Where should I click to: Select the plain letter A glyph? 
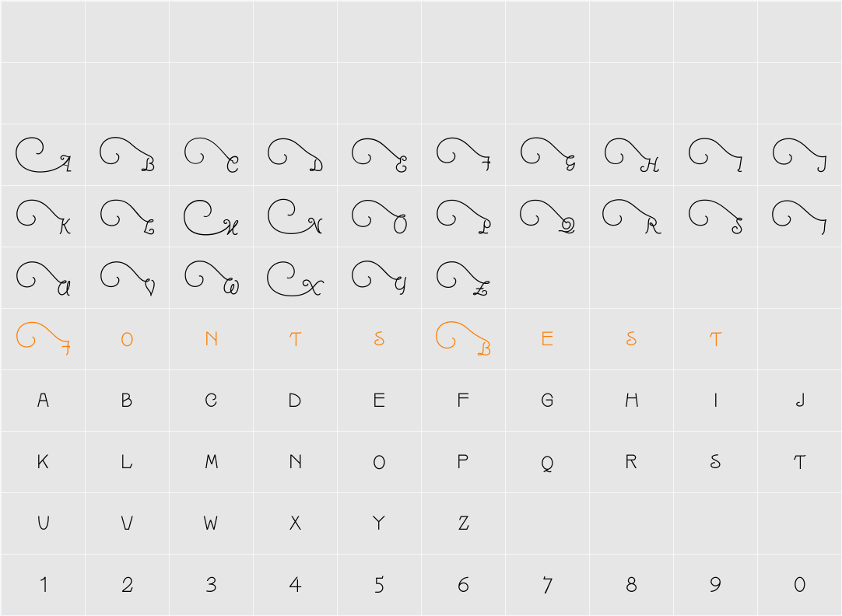click(43, 401)
